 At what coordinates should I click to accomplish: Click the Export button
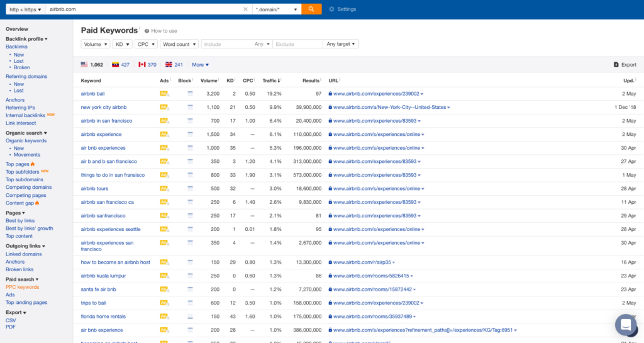tap(625, 64)
